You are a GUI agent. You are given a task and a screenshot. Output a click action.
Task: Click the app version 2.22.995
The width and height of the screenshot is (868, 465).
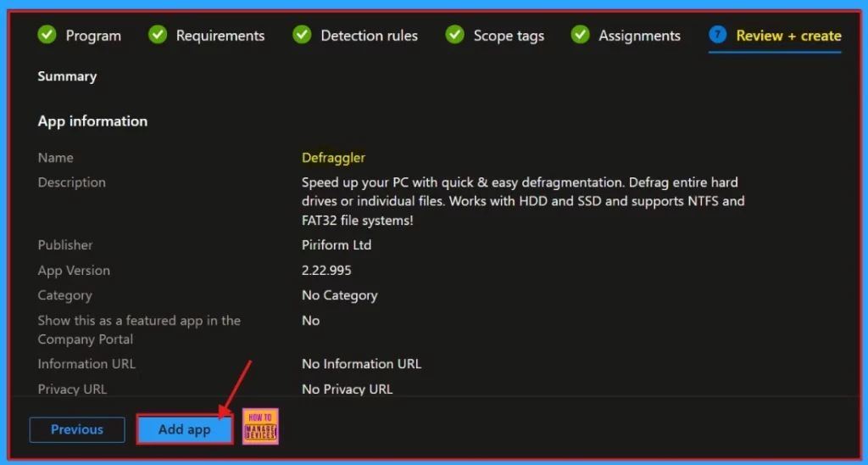click(x=326, y=271)
